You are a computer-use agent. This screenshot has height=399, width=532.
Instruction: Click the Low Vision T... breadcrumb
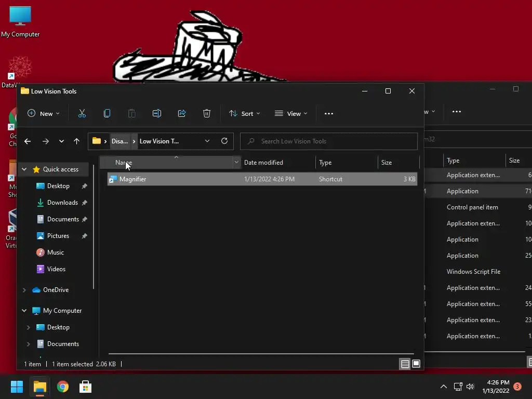tap(159, 141)
